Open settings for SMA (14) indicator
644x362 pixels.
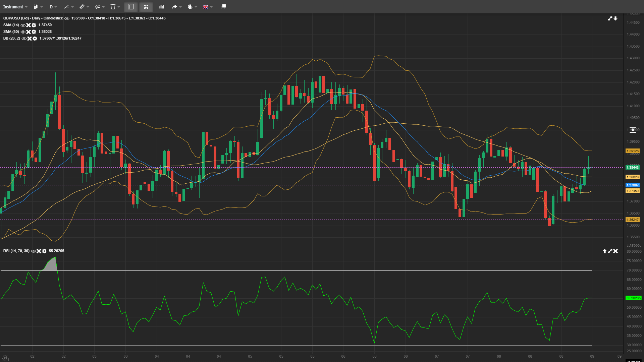tap(34, 25)
